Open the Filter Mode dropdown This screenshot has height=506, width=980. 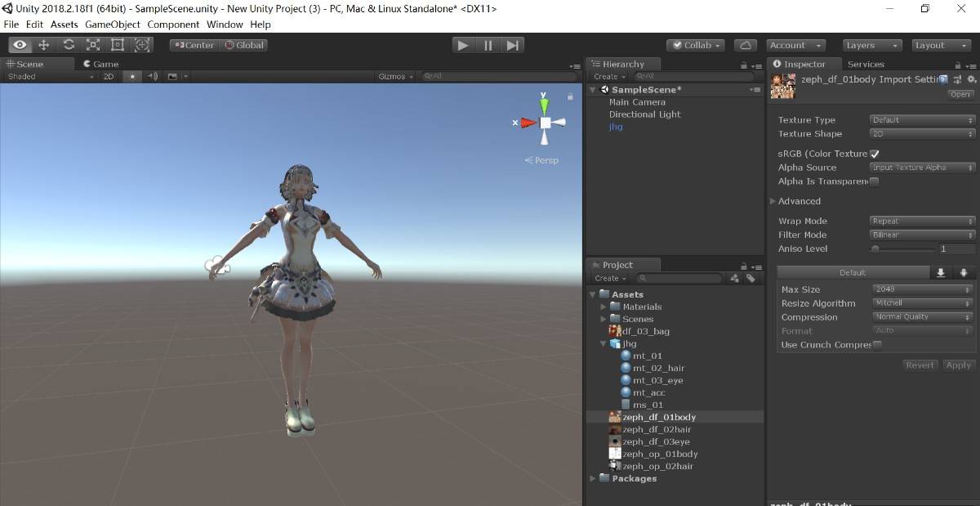coord(923,235)
